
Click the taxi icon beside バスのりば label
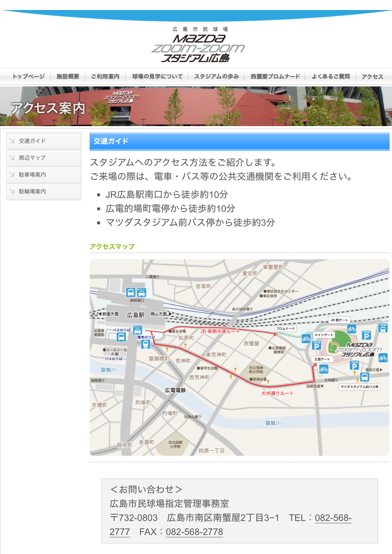point(137,330)
